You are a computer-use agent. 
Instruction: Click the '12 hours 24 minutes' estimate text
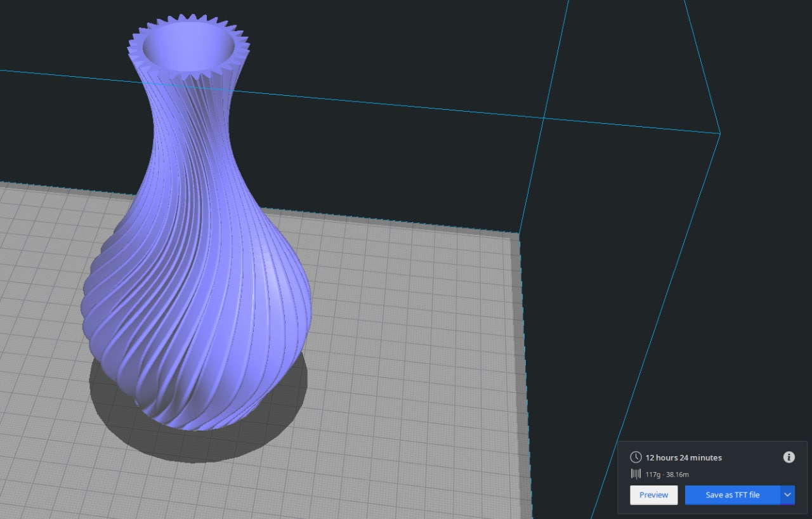coord(683,457)
